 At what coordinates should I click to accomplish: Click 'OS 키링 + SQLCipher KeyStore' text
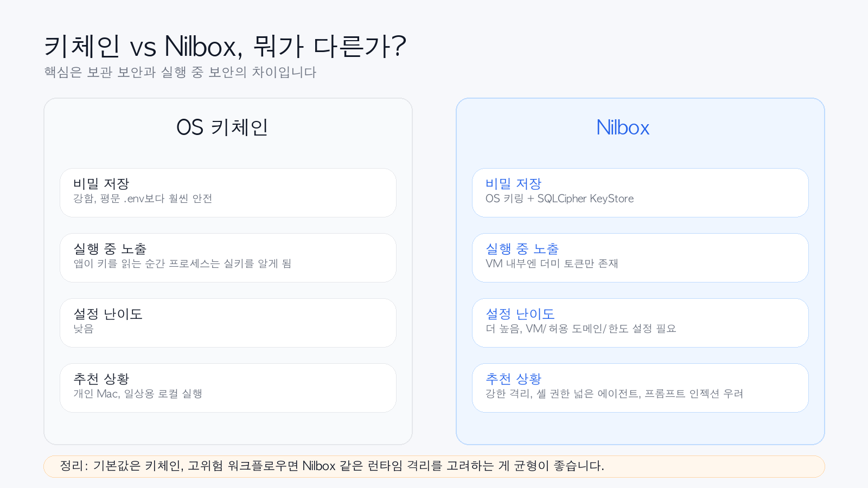coord(560,198)
